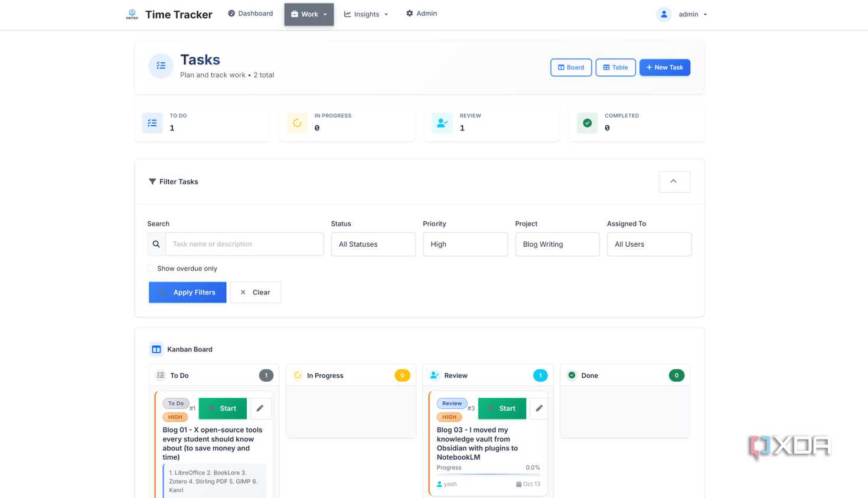Click the To Do column count badge

(x=266, y=375)
